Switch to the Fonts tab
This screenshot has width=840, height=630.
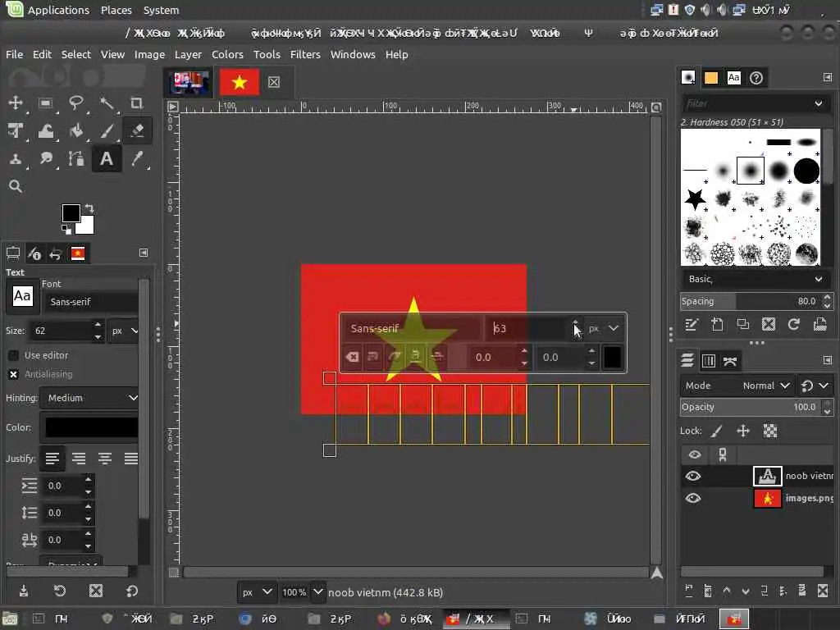click(733, 78)
